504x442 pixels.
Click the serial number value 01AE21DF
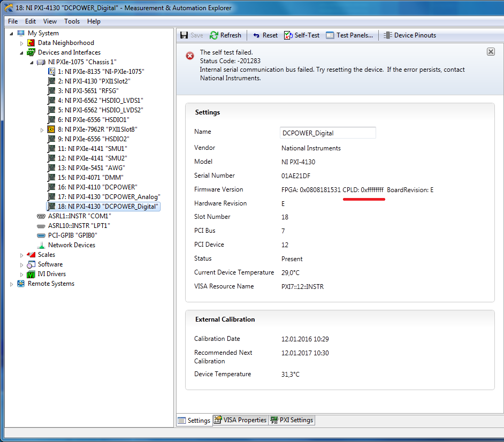click(296, 176)
